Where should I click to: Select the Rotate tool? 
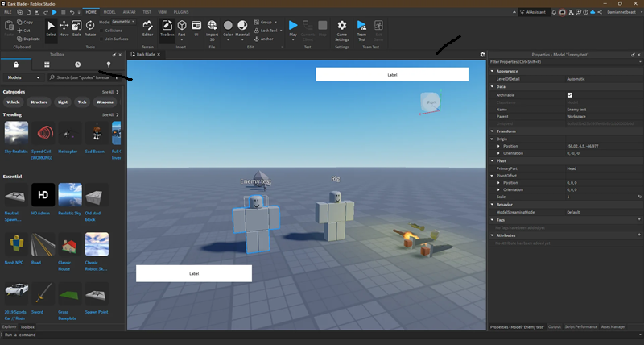[x=90, y=29]
